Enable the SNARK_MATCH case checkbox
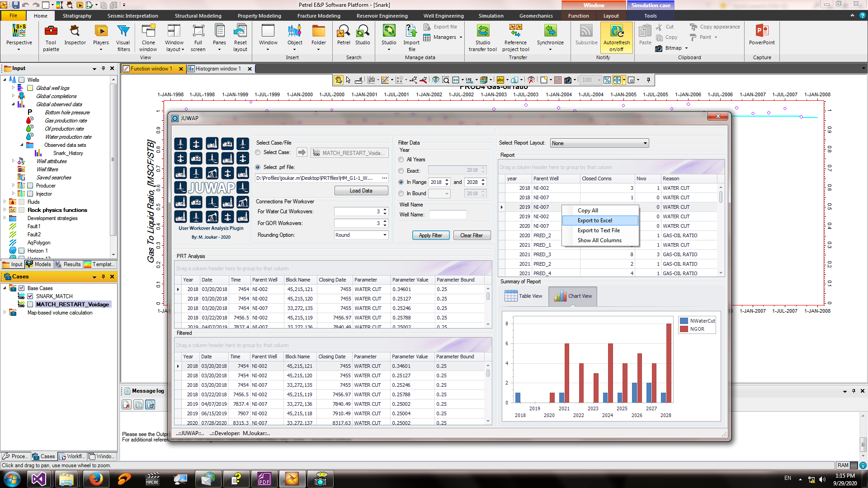Screen dimensions: 868x488 30,296
